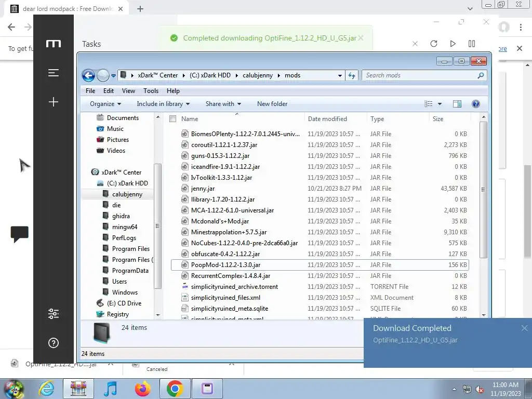
Task: Launch Internet Explorer from the taskbar
Action: coord(46,389)
